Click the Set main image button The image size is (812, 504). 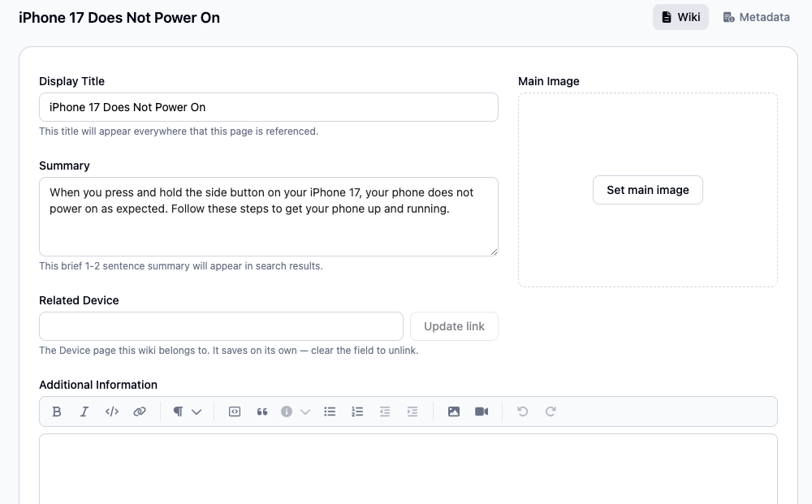(x=648, y=190)
